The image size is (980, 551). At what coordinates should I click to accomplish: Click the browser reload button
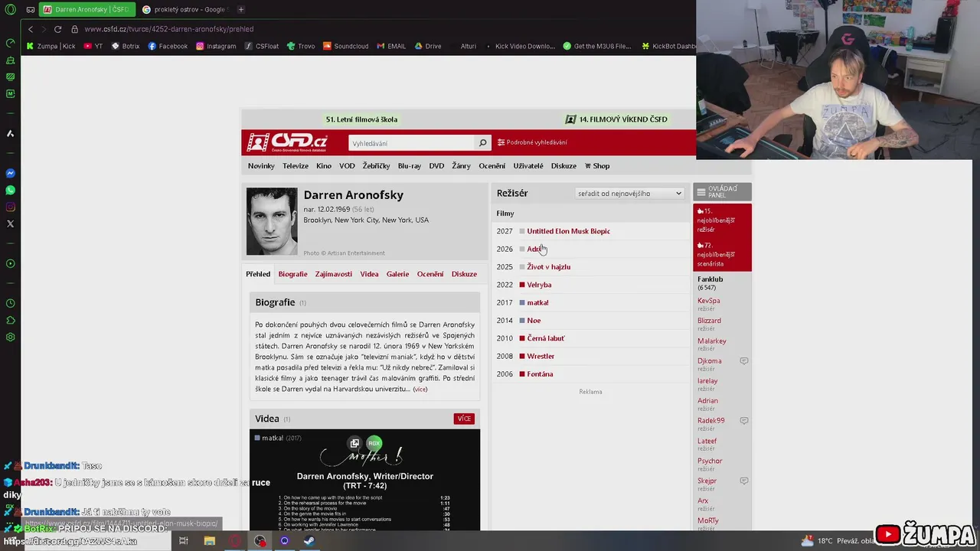click(57, 29)
